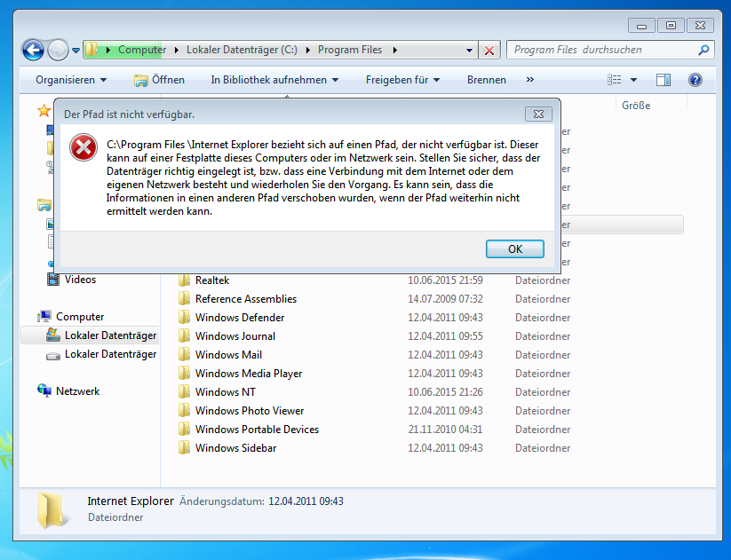The width and height of the screenshot is (731, 560).
Task: Select the Windows Media Player folder
Action: coord(249,374)
